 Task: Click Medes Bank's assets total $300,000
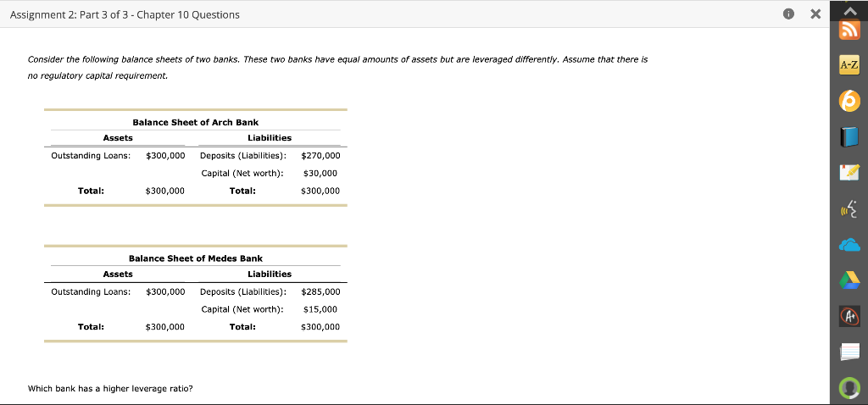click(165, 327)
